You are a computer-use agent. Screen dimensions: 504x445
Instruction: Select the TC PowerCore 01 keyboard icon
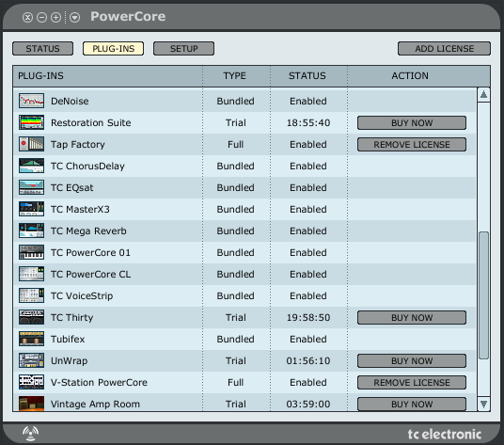(x=31, y=252)
